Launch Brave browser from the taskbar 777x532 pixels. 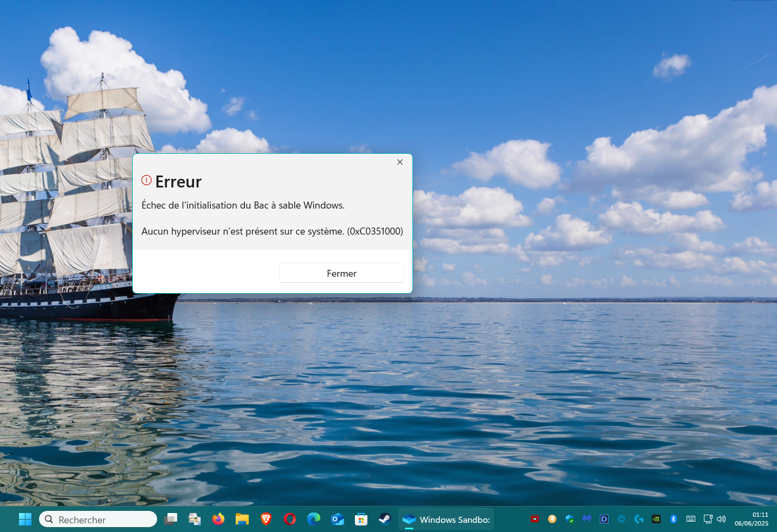(x=266, y=519)
